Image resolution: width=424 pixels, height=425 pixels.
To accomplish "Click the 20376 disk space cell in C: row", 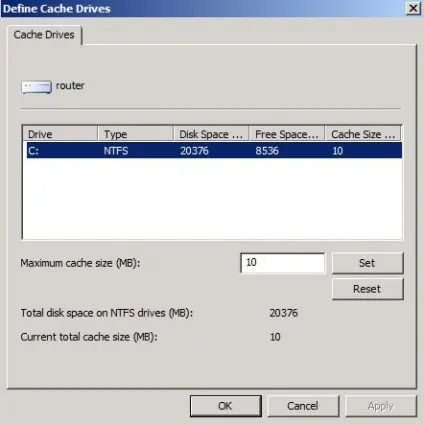I will click(x=194, y=151).
